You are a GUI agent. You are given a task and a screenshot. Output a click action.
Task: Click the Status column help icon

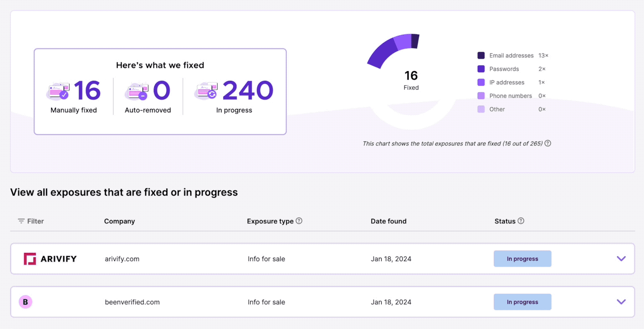(x=521, y=221)
